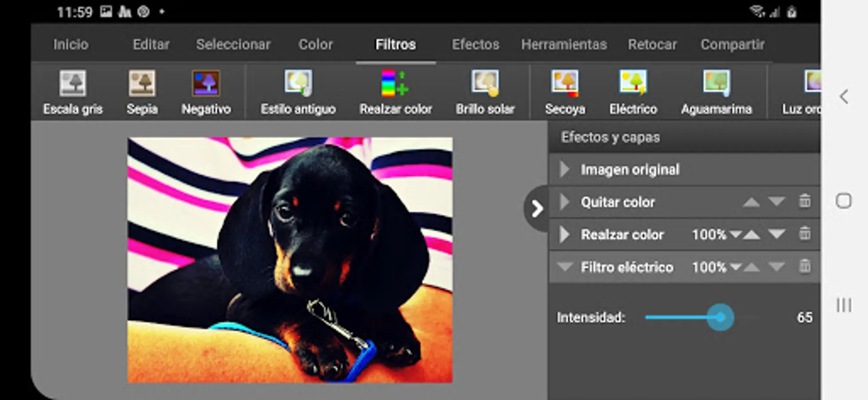This screenshot has width=868, height=400.
Task: Apply the Aguamarina filter
Action: tap(716, 92)
